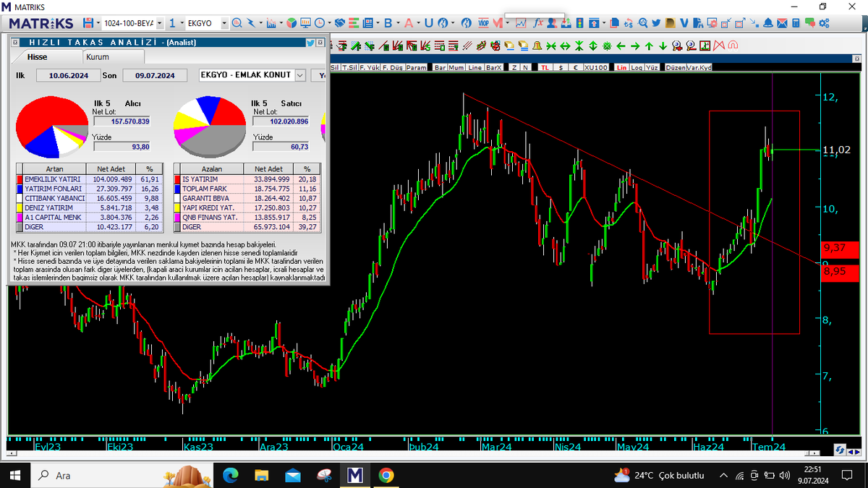Open the 1024-100-BEYA template dropdown
This screenshot has width=868, height=488.
[x=159, y=23]
